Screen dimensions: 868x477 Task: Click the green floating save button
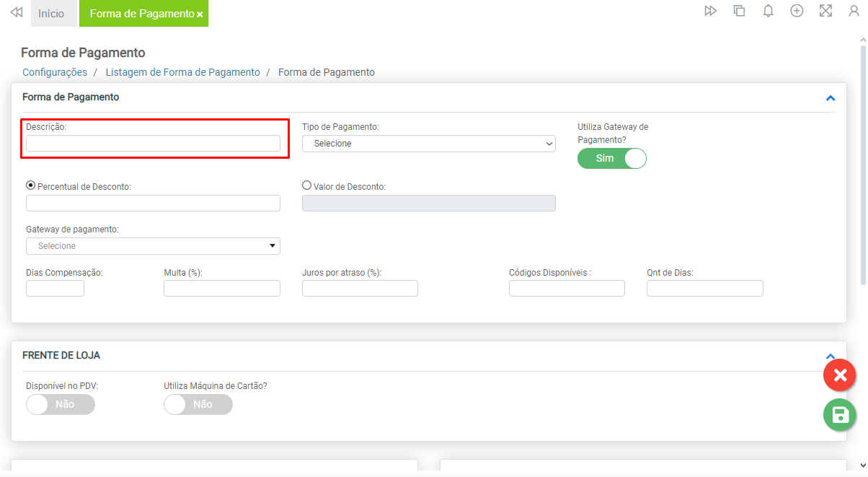[x=839, y=415]
